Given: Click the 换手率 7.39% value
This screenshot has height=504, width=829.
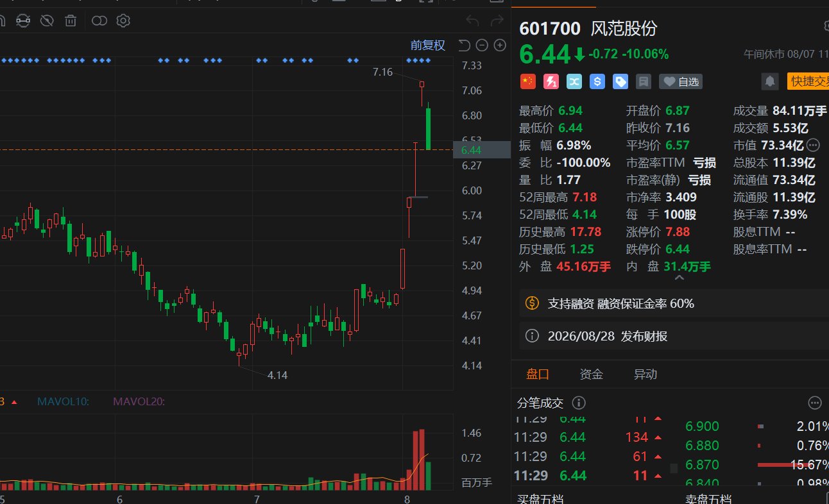Looking at the screenshot, I should (791, 214).
